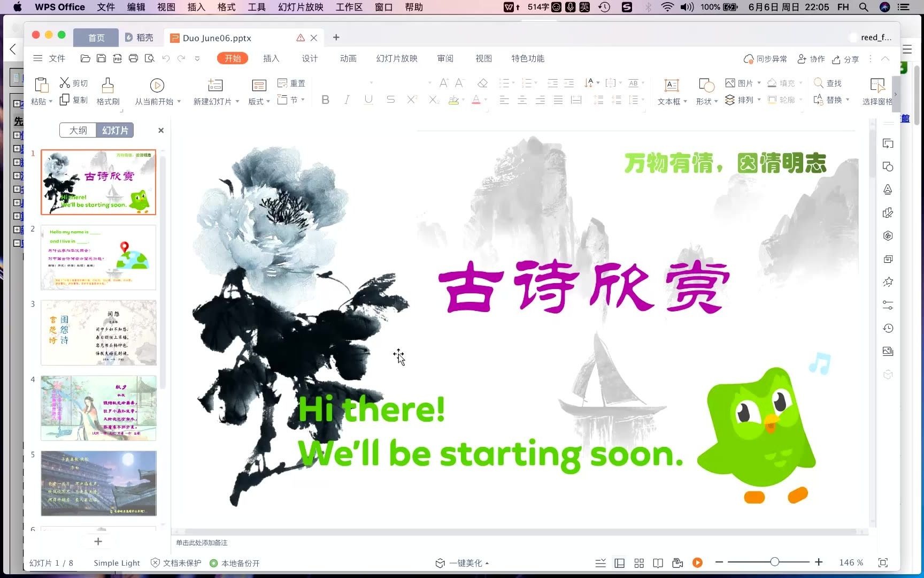Click the Text Box (文本框) icon
924x578 pixels.
[672, 86]
